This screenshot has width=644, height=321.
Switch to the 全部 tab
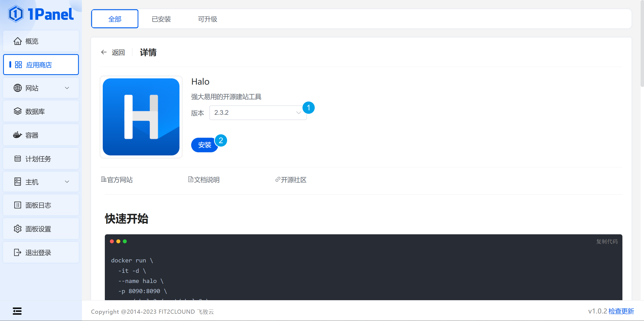pos(115,19)
